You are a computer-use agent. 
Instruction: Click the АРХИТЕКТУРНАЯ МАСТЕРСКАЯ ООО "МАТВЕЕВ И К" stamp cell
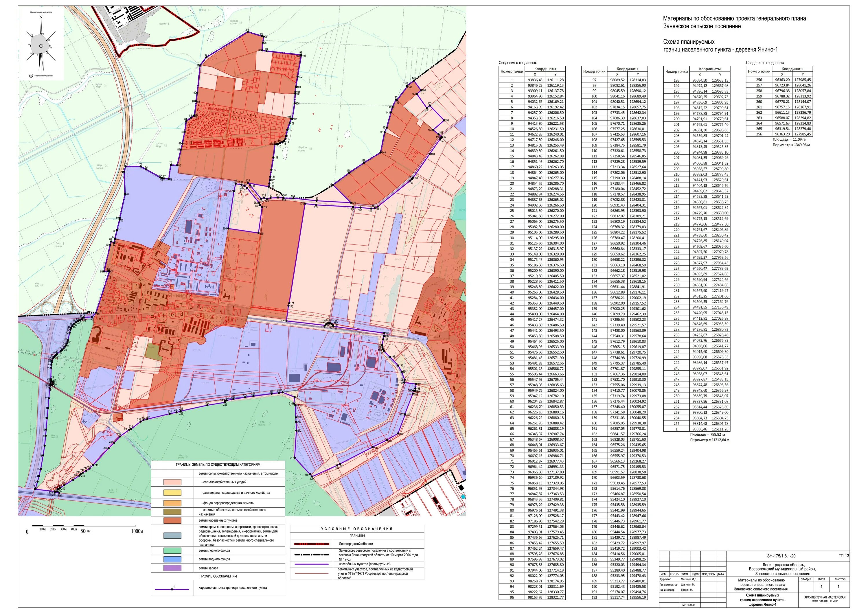tap(825, 599)
